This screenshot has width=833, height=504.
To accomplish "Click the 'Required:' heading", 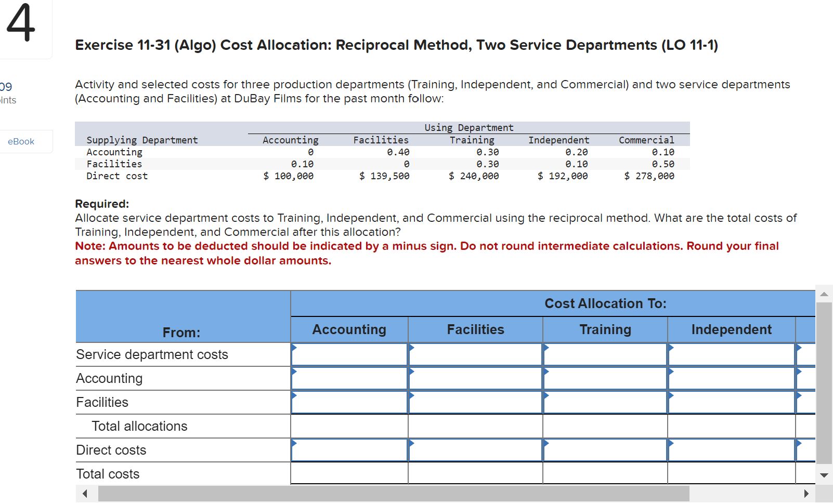I will pyautogui.click(x=102, y=204).
